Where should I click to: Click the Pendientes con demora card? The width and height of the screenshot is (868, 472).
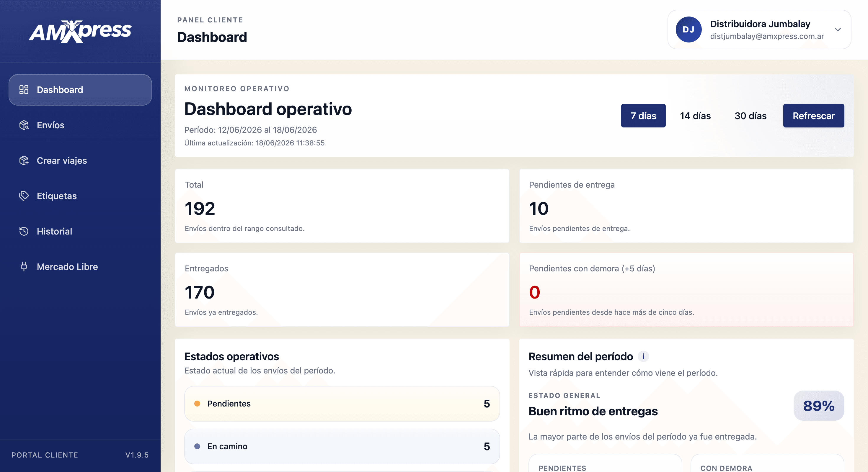[686, 289]
